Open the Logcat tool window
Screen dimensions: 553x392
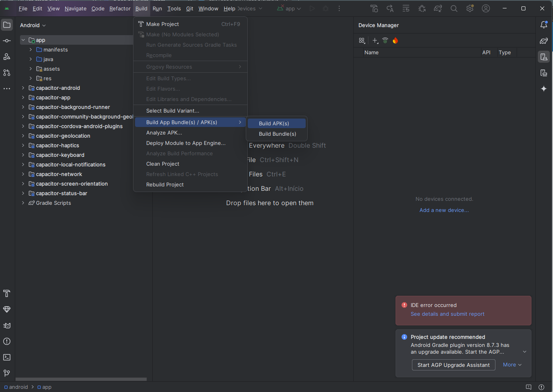[x=7, y=325]
